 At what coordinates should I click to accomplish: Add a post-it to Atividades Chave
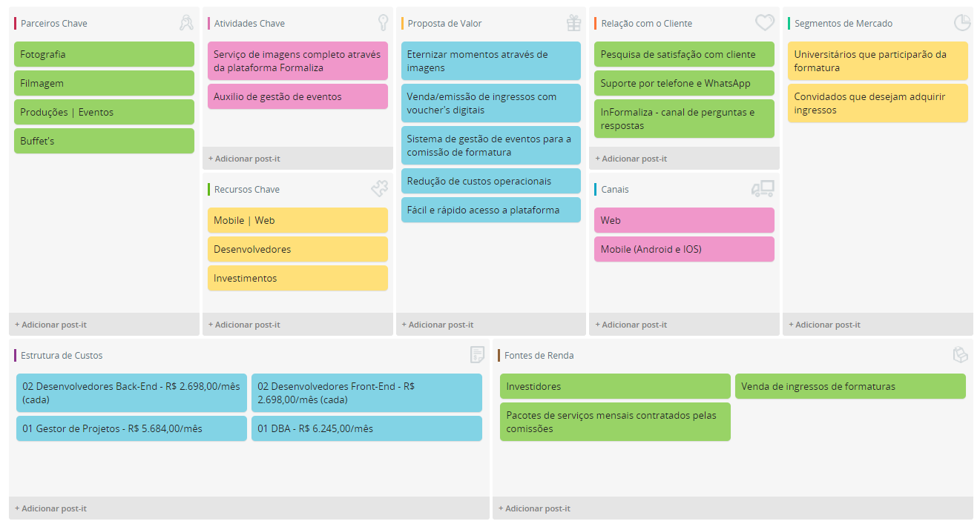(244, 159)
